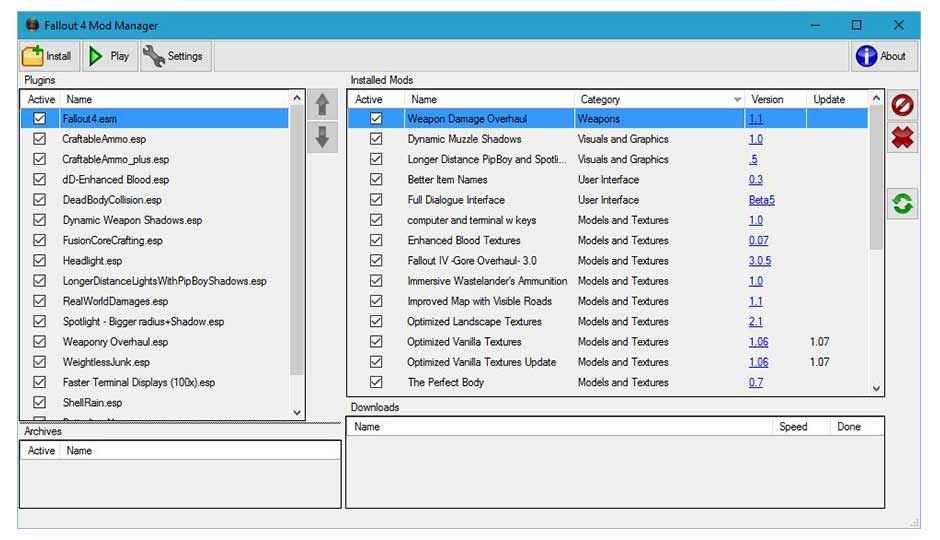Select the dD-Enhanced Blood.esp plugin
The width and height of the screenshot is (940, 540).
155,179
